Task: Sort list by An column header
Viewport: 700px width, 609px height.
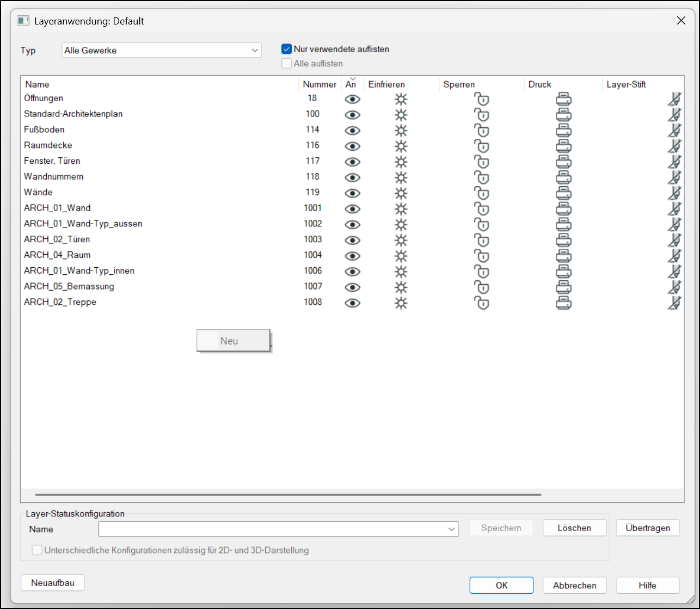Action: click(x=352, y=84)
